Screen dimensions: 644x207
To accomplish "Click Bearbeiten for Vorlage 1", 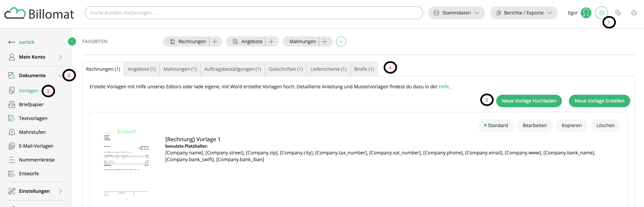I will click(x=535, y=125).
